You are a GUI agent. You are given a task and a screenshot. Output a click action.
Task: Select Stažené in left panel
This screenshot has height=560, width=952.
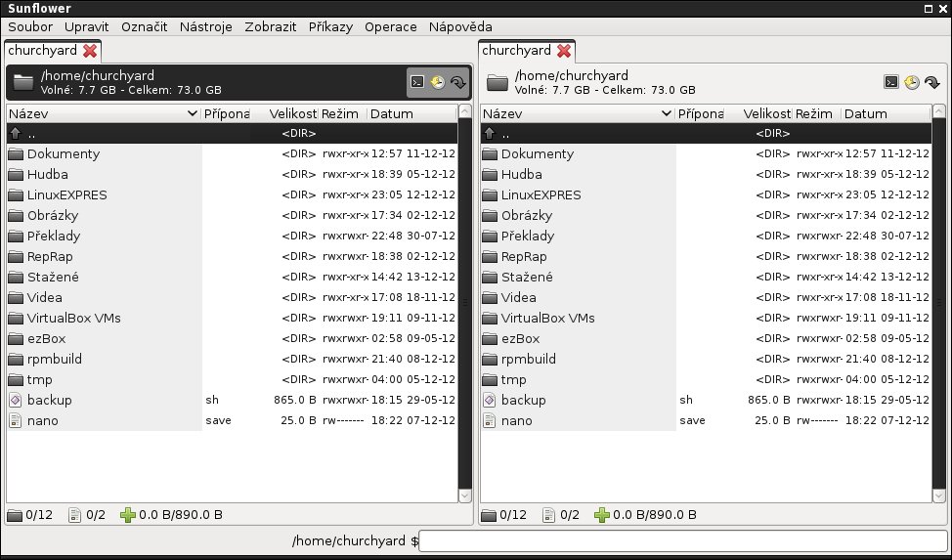click(x=232, y=277)
